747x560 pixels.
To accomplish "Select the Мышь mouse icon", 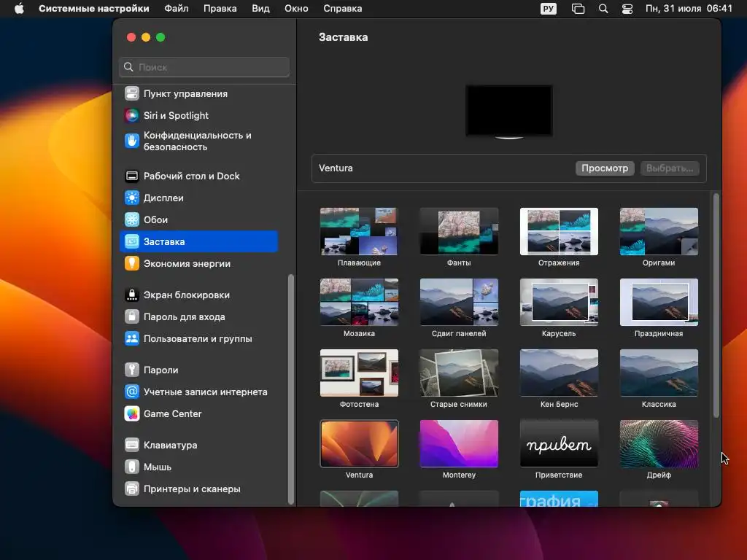I will tap(132, 467).
